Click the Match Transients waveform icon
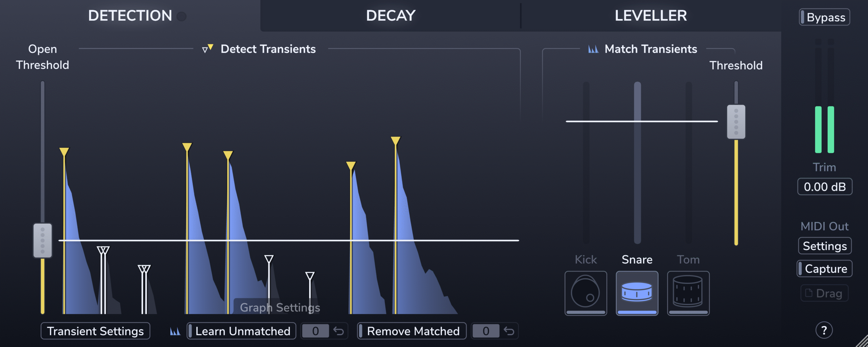The width and height of the screenshot is (868, 347). point(593,49)
